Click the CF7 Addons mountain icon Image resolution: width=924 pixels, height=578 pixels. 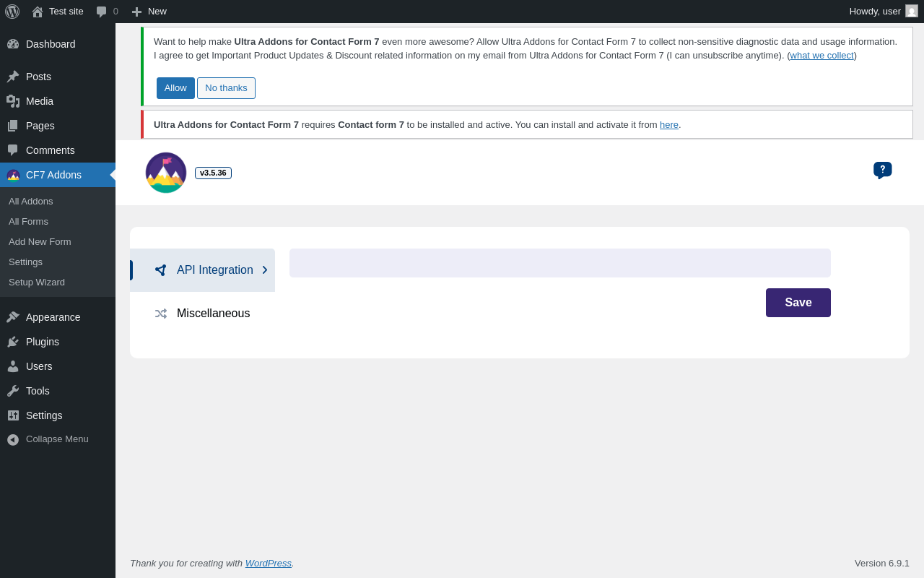point(13,175)
